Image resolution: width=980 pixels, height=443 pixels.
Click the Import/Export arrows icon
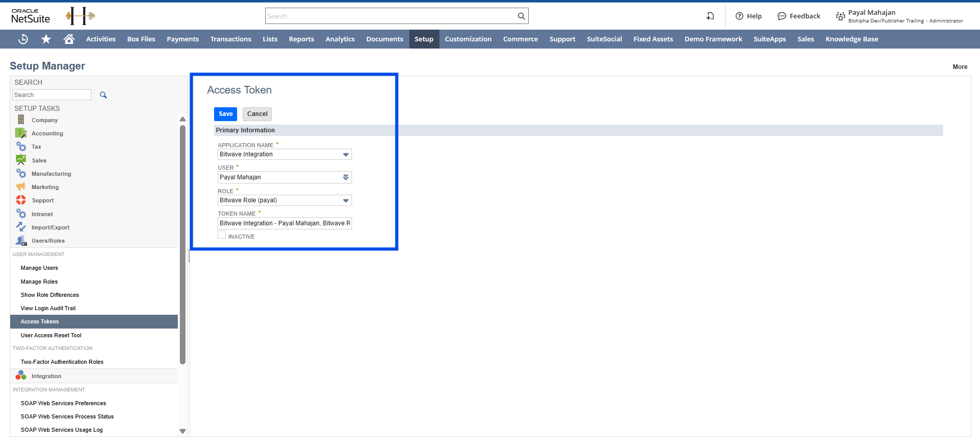(21, 227)
